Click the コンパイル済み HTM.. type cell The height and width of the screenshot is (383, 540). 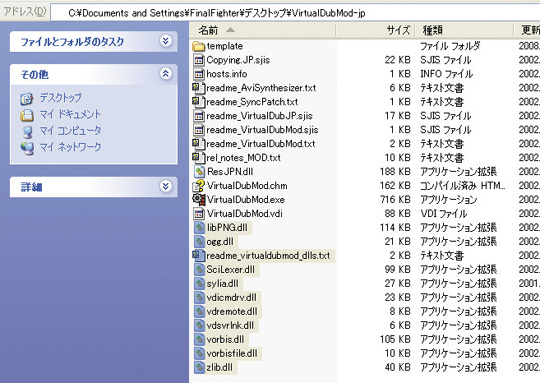coord(463,186)
